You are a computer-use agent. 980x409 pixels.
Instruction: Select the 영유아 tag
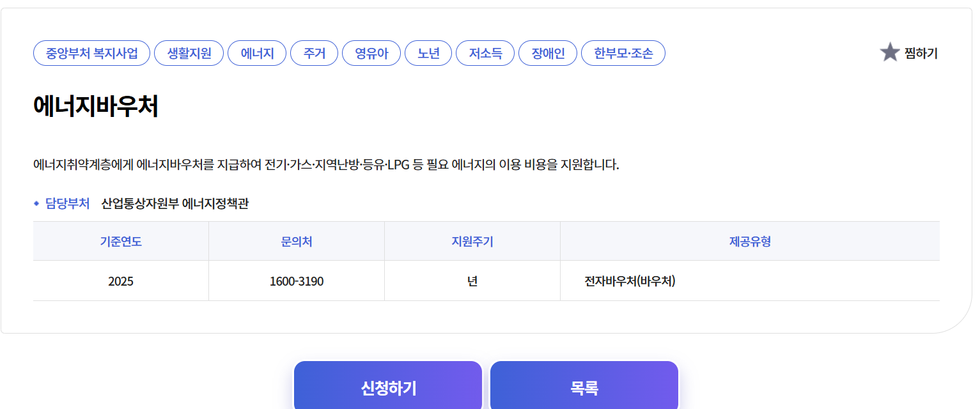(x=371, y=53)
